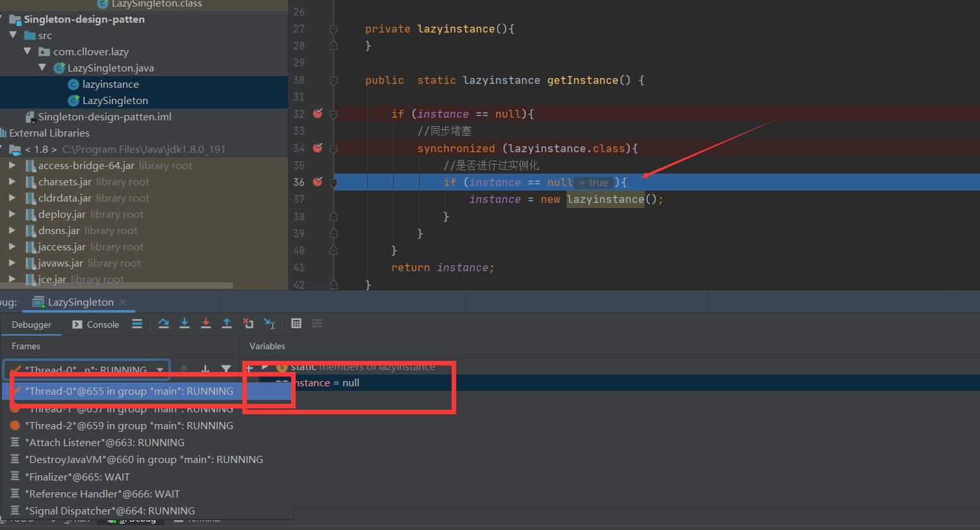
Task: Toggle the breakpoint on line 36
Action: pyautogui.click(x=318, y=181)
